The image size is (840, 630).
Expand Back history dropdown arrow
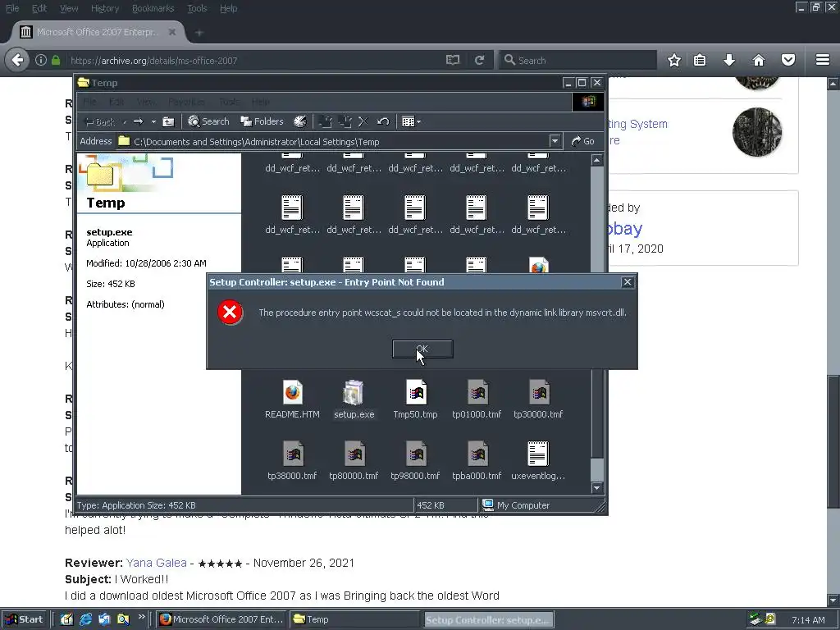tap(125, 122)
